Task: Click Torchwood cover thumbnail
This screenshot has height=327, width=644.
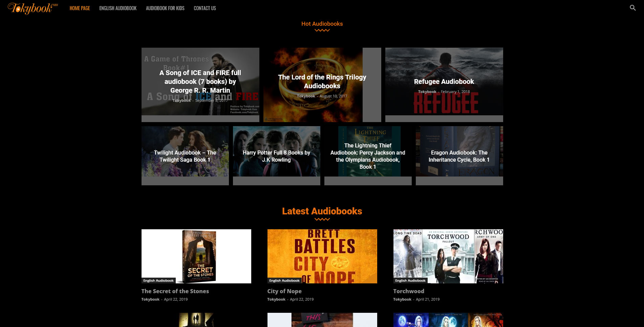Action: (448, 256)
